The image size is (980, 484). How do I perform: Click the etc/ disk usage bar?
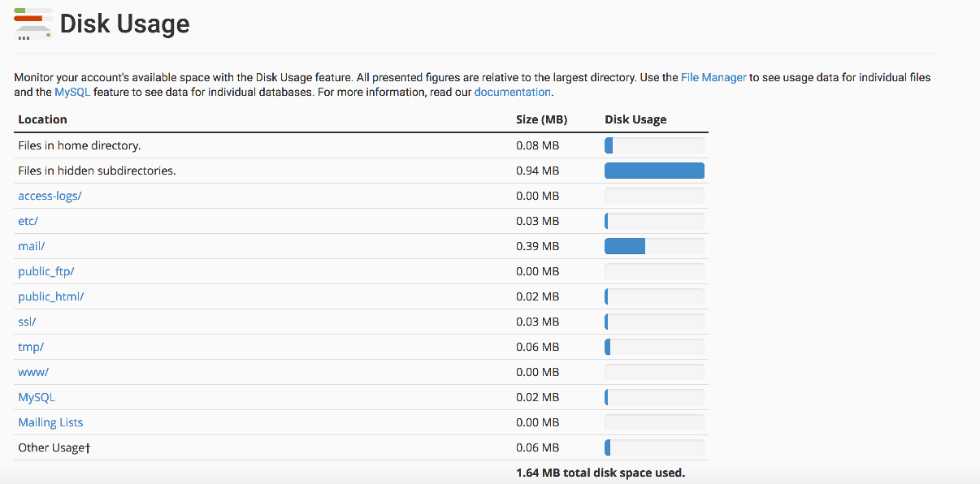point(654,221)
